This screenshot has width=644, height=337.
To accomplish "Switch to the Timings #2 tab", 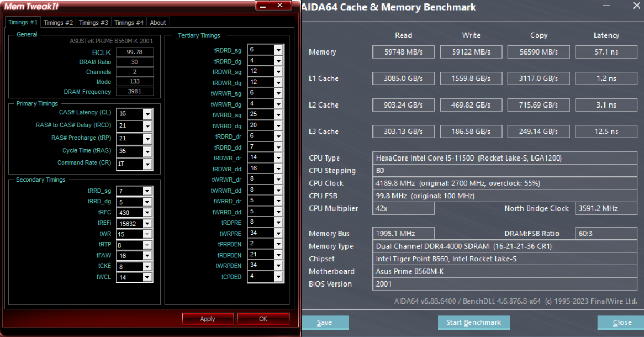I will tap(58, 23).
